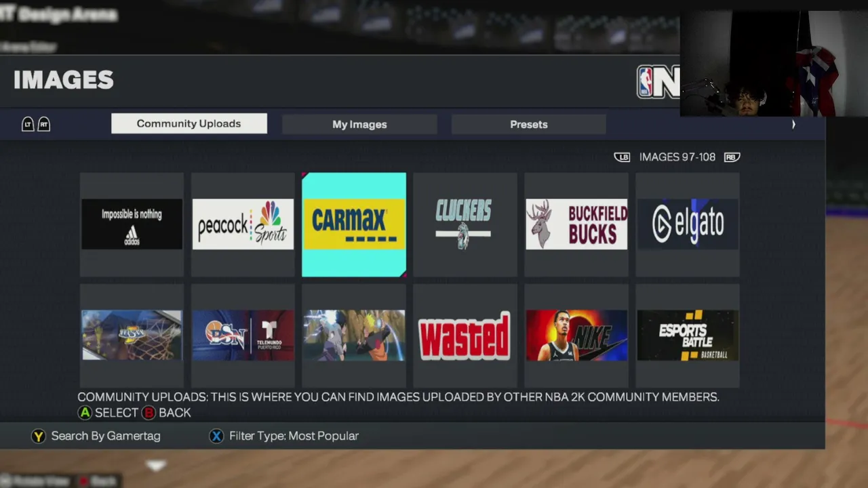
Task: Click the blue X button icon
Action: click(216, 436)
